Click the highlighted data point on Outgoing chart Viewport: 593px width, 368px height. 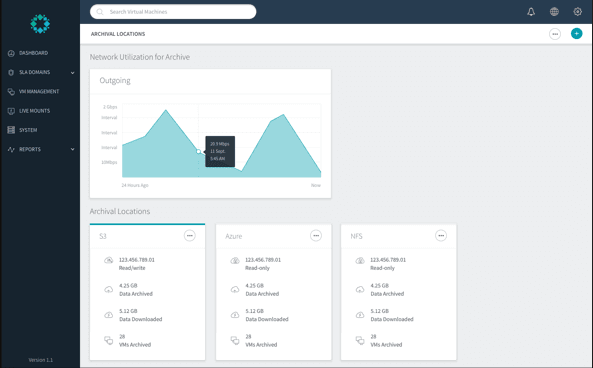pos(198,151)
